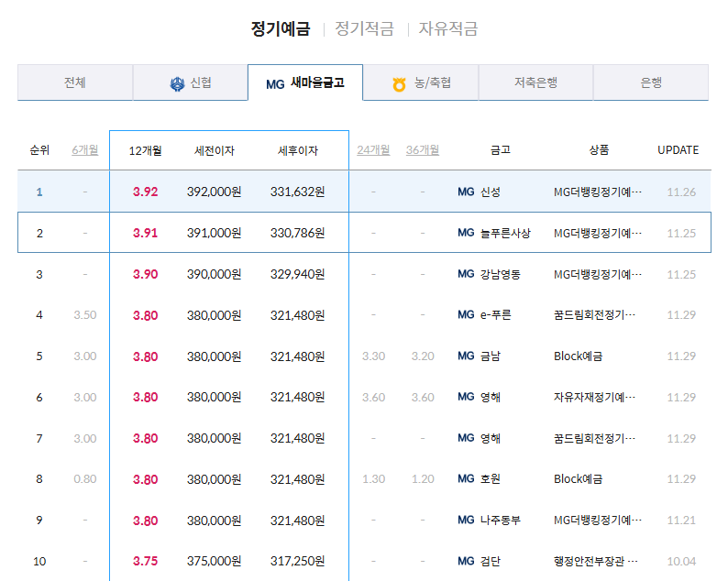Click update date 11.26 in rank 1
The image size is (728, 581).
[x=681, y=192]
